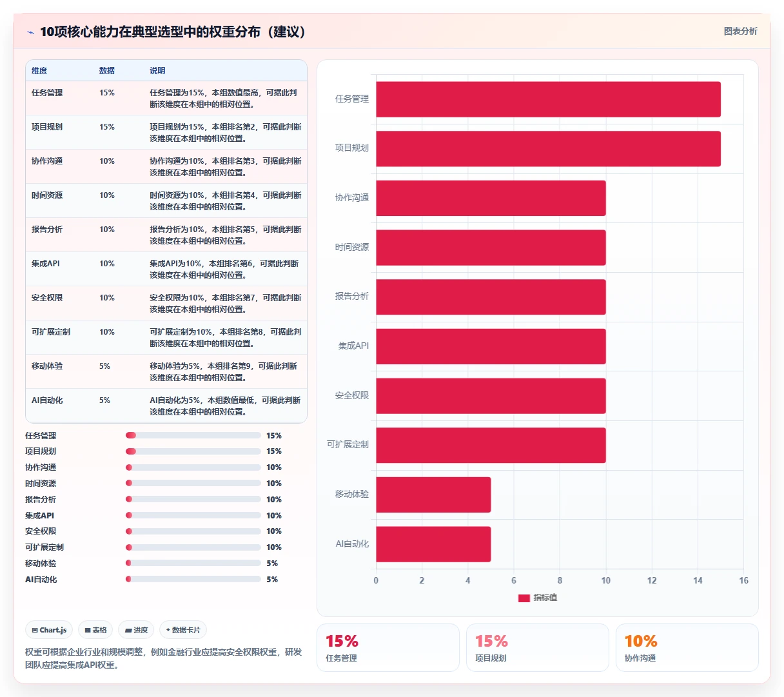Click the lightning icon beside the title
Image resolution: width=784 pixels, height=697 pixels.
tap(30, 32)
